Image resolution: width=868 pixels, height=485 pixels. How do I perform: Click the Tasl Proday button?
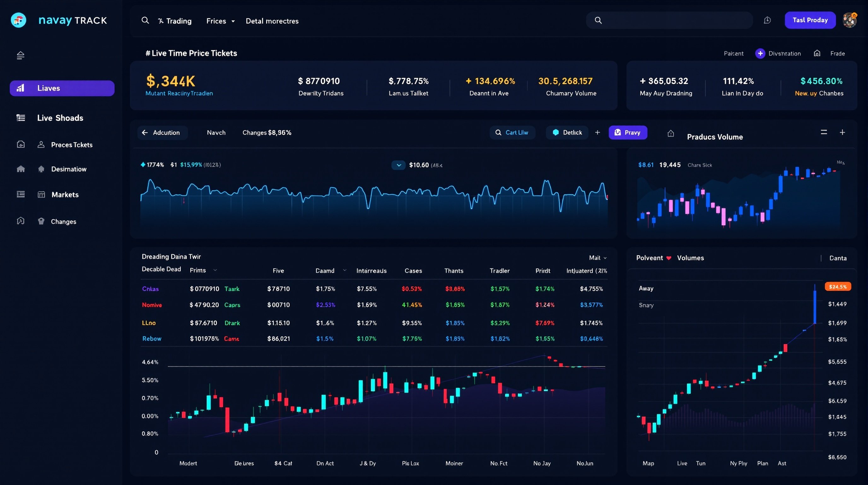point(810,20)
